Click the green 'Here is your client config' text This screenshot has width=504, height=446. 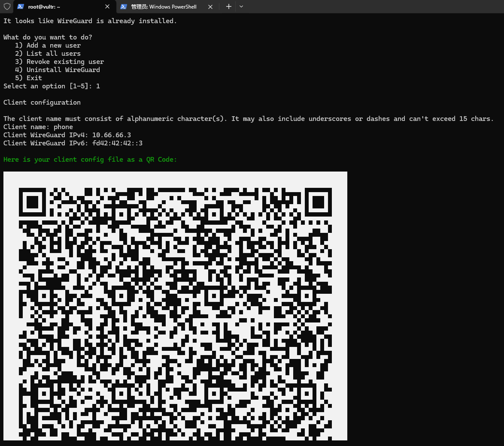(x=90, y=160)
